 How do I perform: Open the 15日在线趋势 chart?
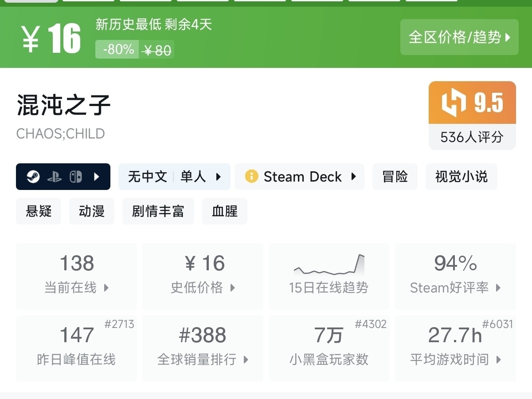pyautogui.click(x=329, y=276)
